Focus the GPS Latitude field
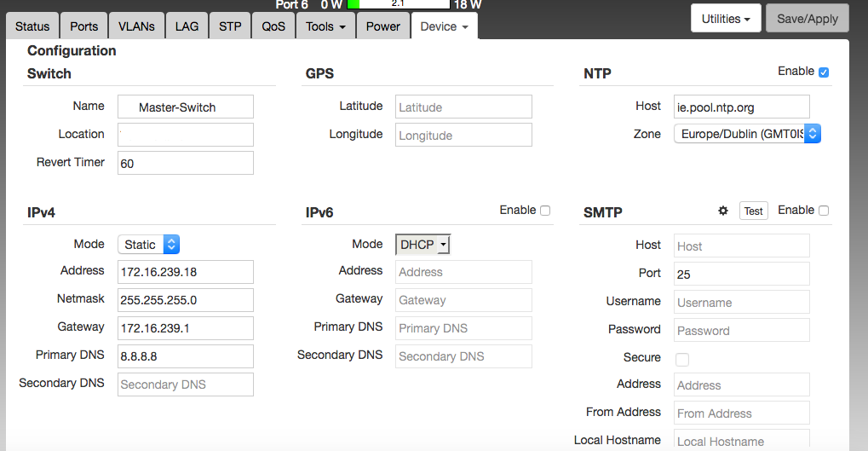Image resolution: width=868 pixels, height=451 pixels. pyautogui.click(x=463, y=107)
